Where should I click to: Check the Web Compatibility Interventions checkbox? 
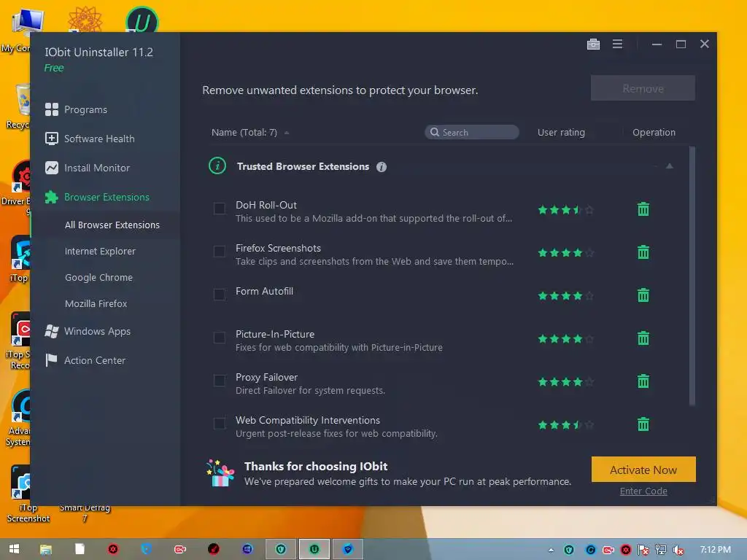point(219,423)
